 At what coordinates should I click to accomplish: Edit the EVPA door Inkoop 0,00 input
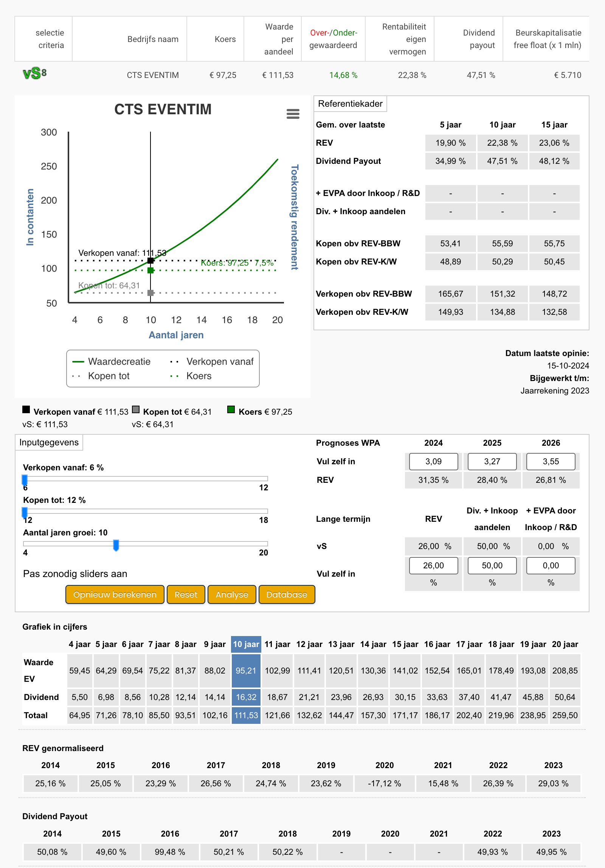[x=551, y=566]
